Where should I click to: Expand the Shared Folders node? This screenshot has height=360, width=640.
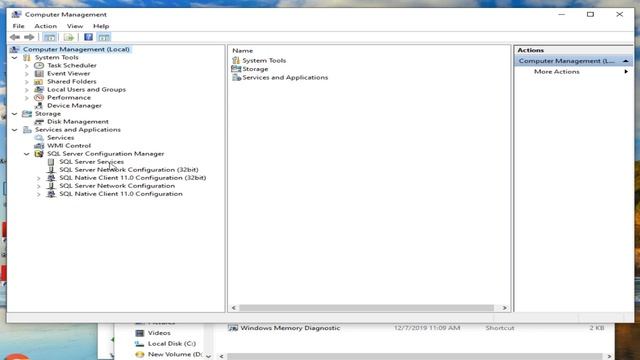(27, 82)
